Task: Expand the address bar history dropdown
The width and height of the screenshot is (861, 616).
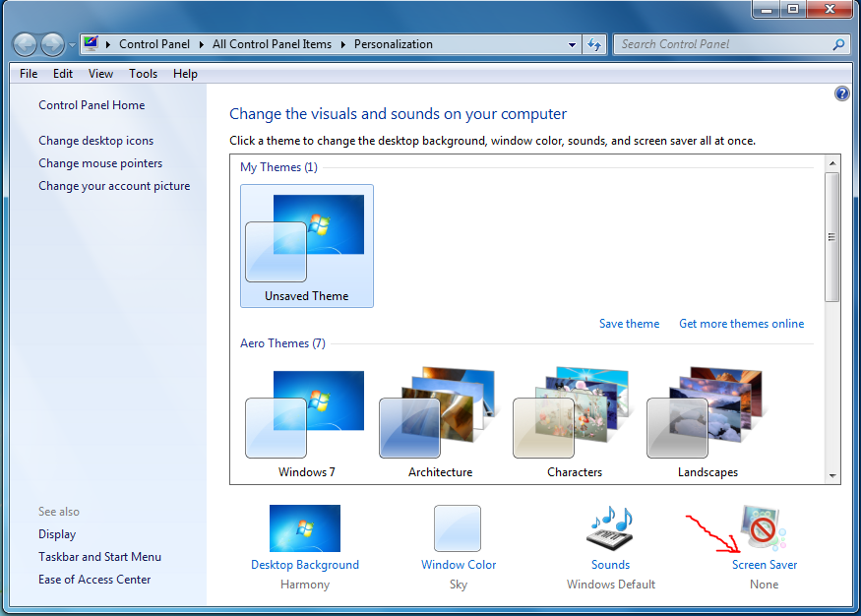Action: coord(573,44)
